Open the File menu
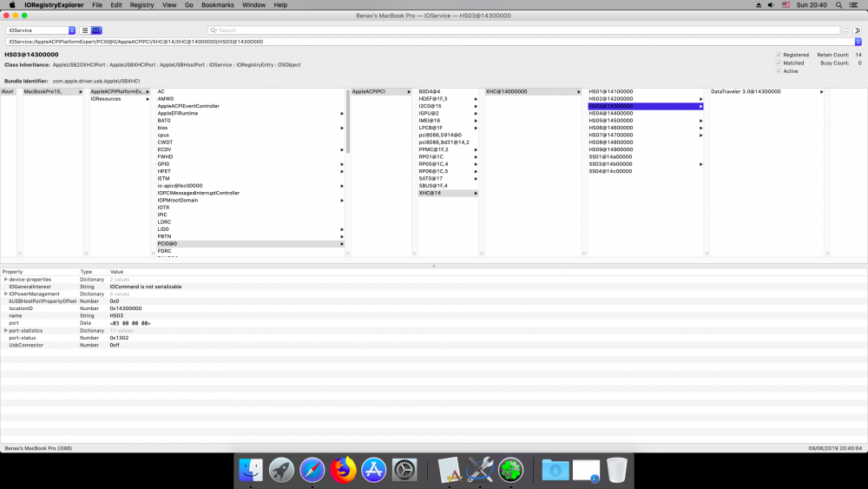 pyautogui.click(x=97, y=5)
